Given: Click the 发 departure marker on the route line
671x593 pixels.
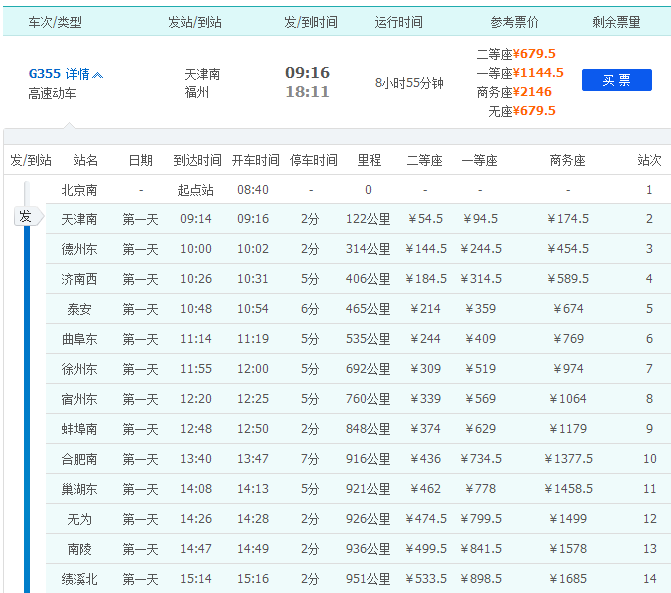Looking at the screenshot, I should (x=28, y=216).
